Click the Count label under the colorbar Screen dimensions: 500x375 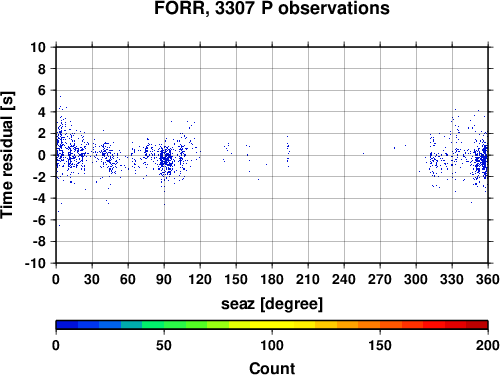tap(272, 368)
